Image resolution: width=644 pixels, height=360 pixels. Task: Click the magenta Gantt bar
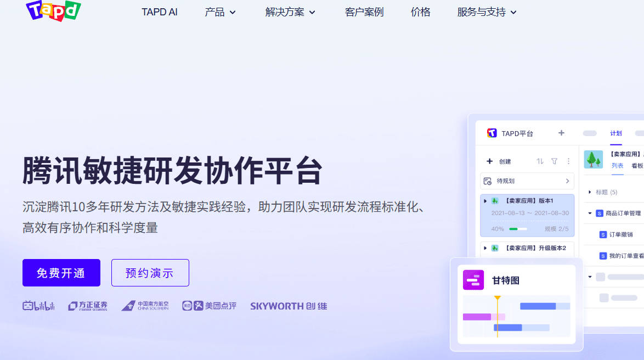477,317
